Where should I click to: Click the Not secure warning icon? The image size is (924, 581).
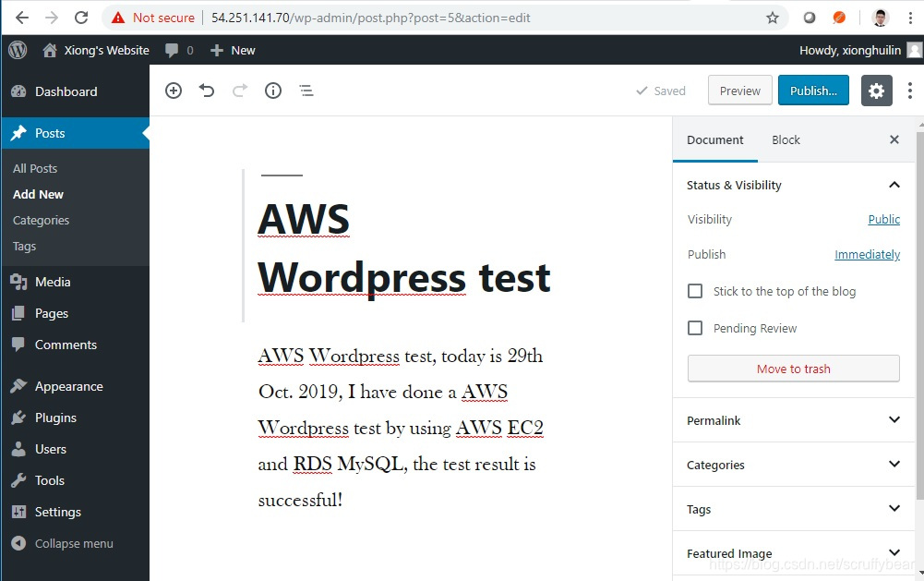118,18
